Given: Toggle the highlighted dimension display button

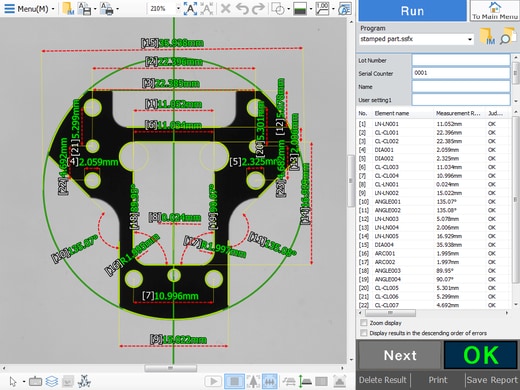Looking at the screenshot, I should [x=270, y=381].
